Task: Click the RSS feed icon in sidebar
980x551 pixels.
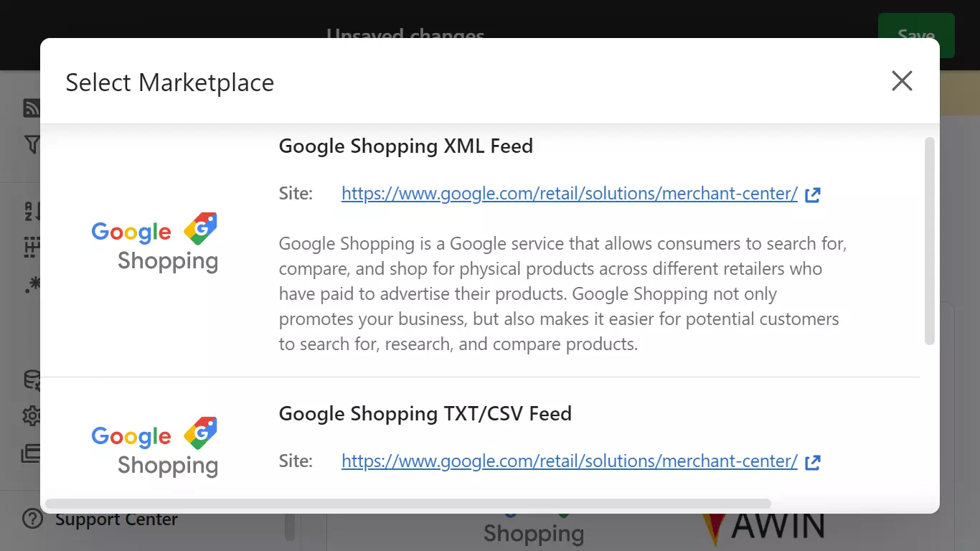Action: [32, 108]
